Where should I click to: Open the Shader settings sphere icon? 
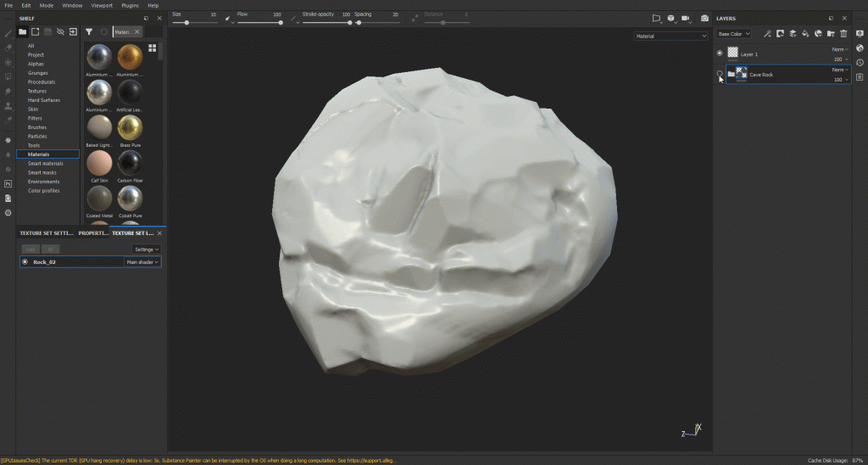click(x=860, y=48)
